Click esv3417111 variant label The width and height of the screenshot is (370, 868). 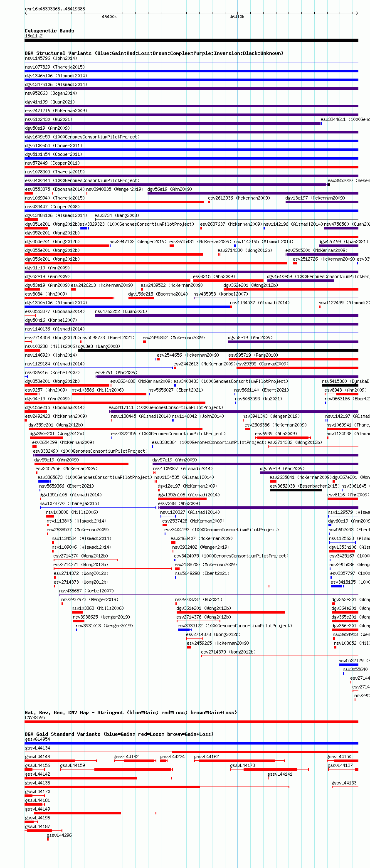166,407
